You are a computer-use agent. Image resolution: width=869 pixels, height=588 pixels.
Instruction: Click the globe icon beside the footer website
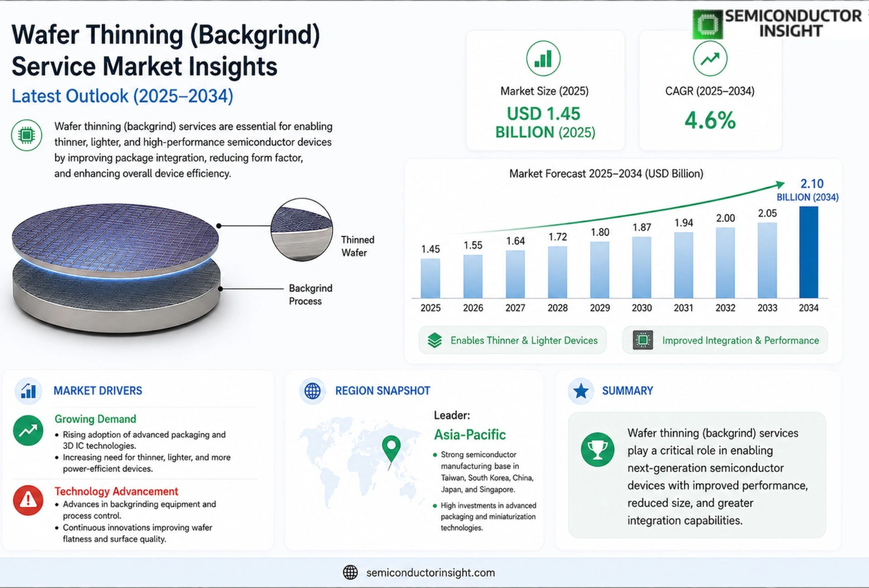point(350,572)
